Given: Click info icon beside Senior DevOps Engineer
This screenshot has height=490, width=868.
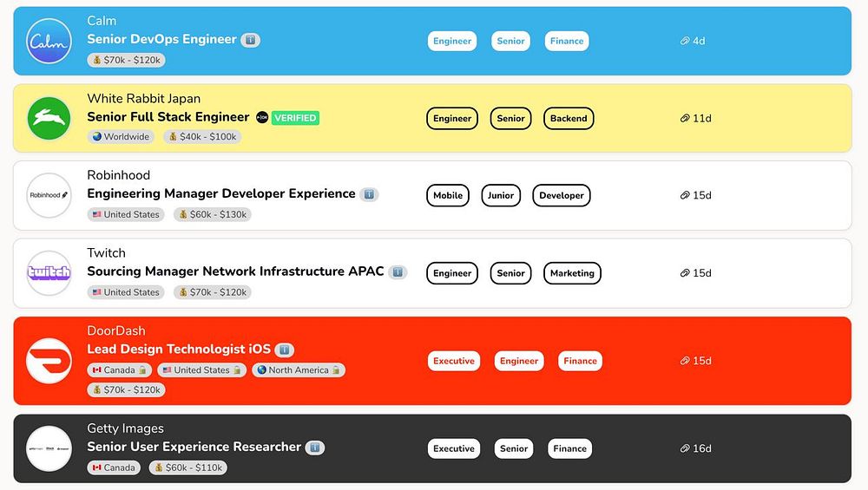Looking at the screenshot, I should [250, 40].
